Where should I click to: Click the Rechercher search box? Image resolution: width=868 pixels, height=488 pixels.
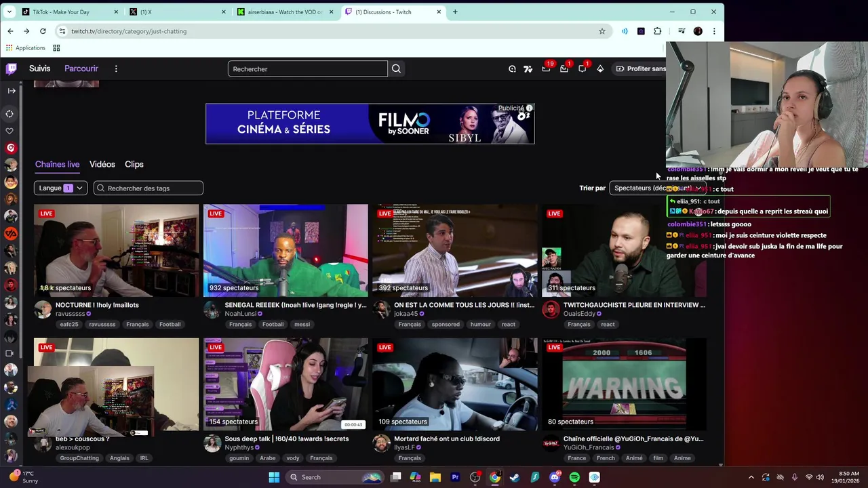click(308, 68)
